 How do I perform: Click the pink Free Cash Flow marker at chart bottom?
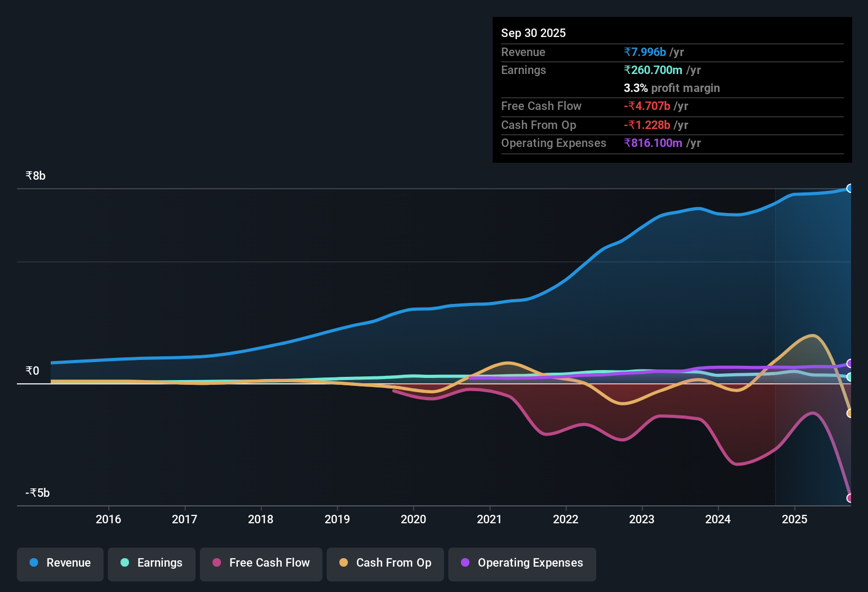851,497
